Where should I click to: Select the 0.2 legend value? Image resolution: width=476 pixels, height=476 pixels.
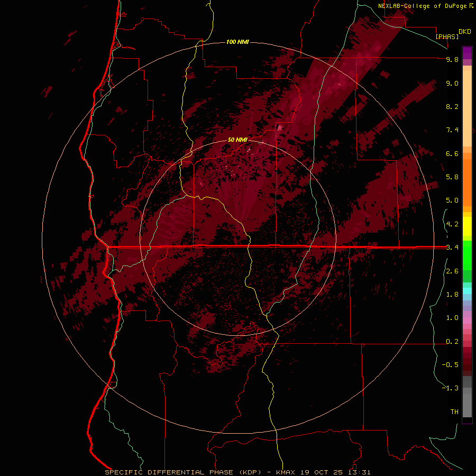[452, 342]
